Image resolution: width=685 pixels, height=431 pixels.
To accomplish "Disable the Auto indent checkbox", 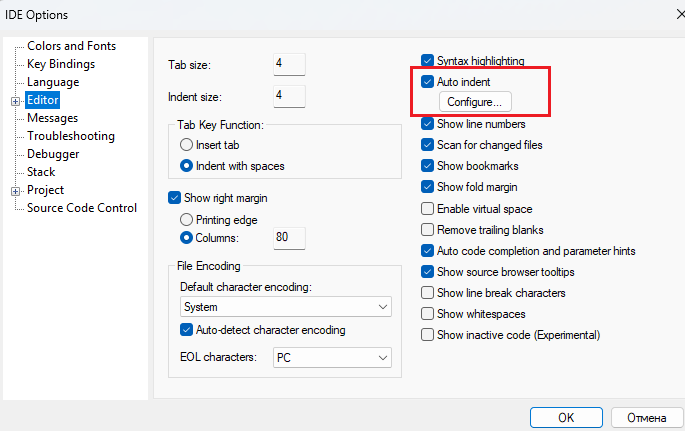I will click(428, 81).
